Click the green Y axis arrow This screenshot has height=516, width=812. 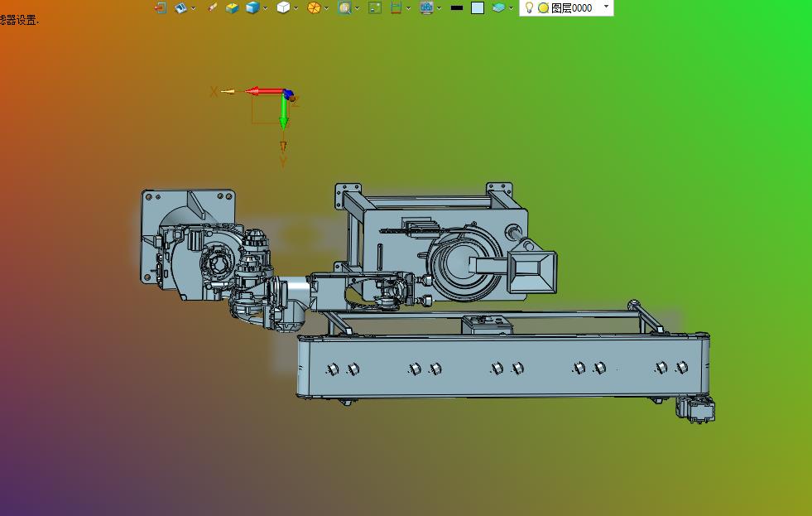(x=284, y=112)
